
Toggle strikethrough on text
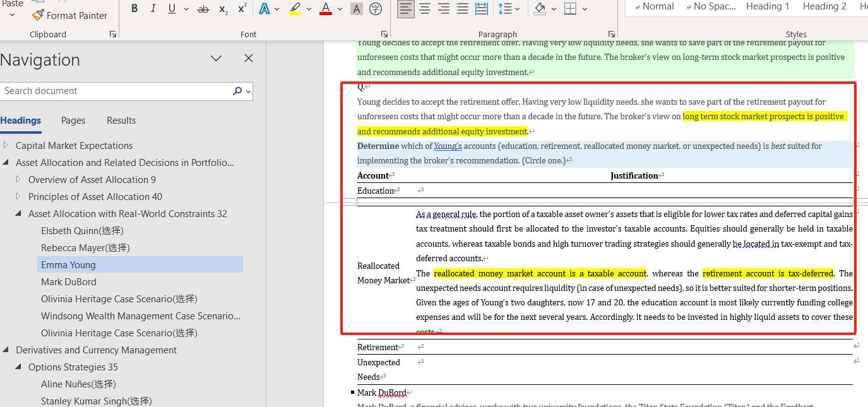[x=203, y=9]
